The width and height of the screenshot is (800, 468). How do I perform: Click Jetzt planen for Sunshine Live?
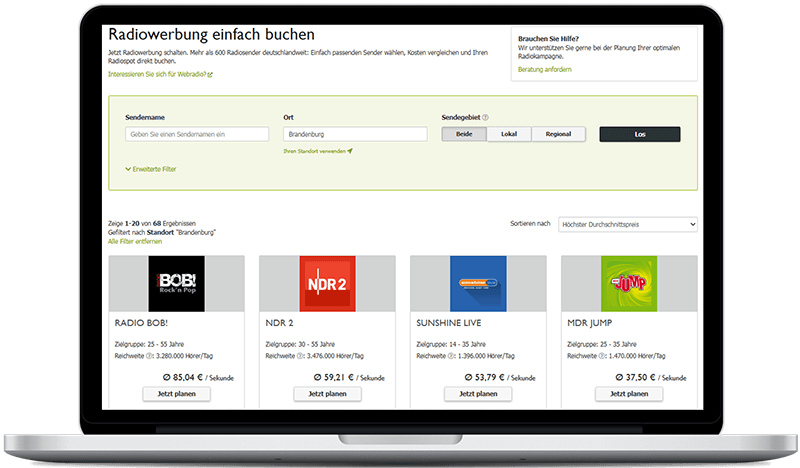(x=478, y=394)
